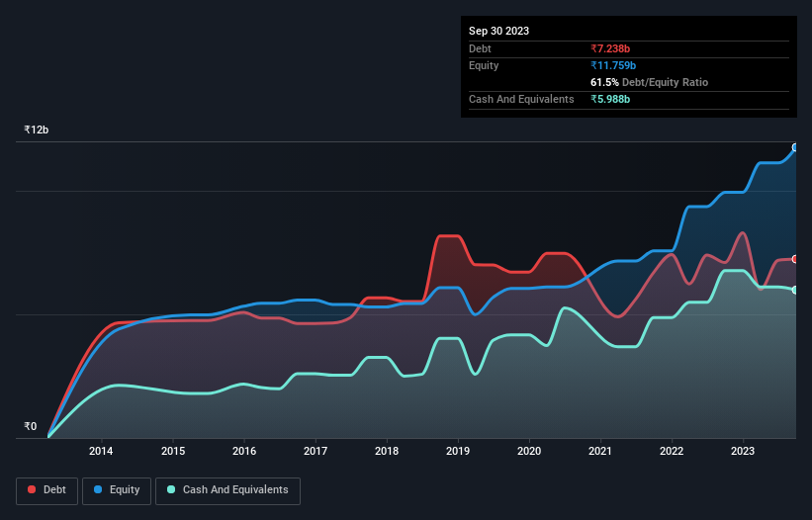Click the ₹12b y-axis label
The height and width of the screenshot is (520, 812).
pyautogui.click(x=37, y=130)
